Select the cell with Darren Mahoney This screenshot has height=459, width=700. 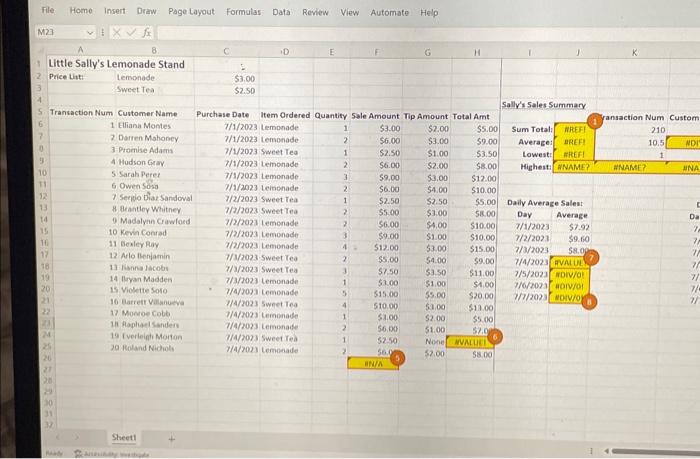[148, 138]
